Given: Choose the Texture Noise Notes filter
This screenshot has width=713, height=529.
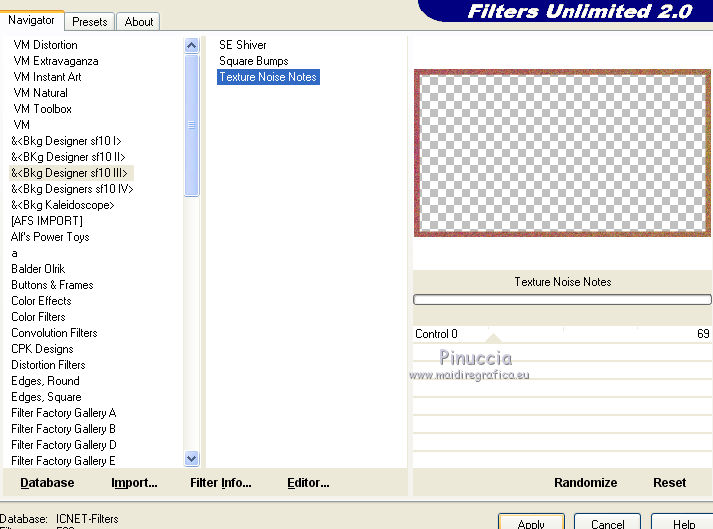Looking at the screenshot, I should [268, 77].
